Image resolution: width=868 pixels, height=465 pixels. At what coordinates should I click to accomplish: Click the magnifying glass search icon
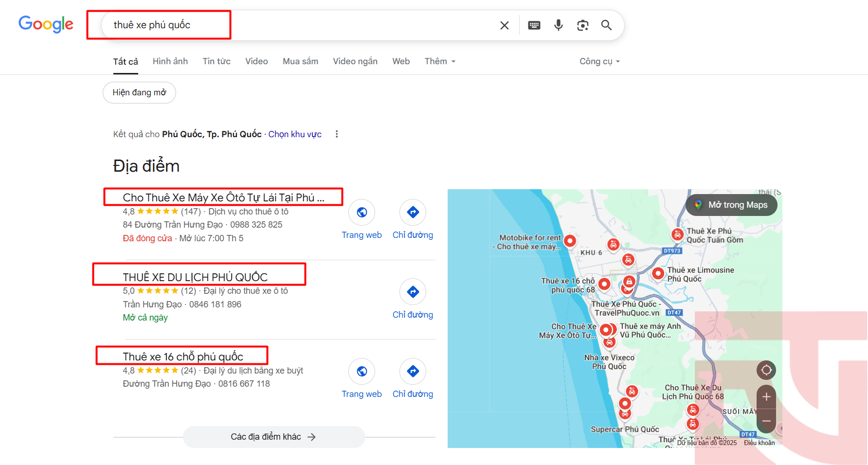(606, 25)
